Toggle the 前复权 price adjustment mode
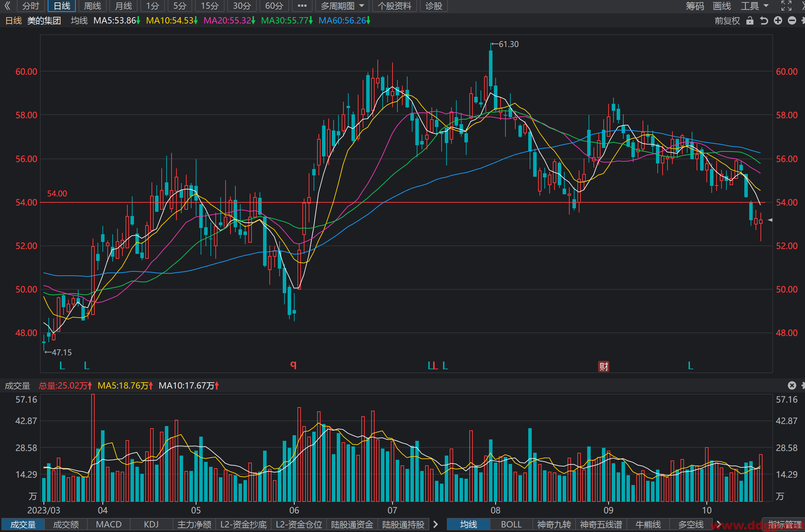Image resolution: width=805 pixels, height=532 pixels. click(x=727, y=21)
